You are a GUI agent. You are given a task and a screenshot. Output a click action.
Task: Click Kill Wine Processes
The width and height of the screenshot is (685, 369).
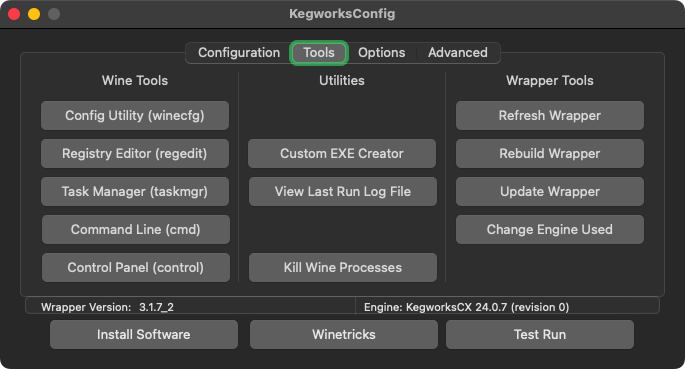(343, 268)
